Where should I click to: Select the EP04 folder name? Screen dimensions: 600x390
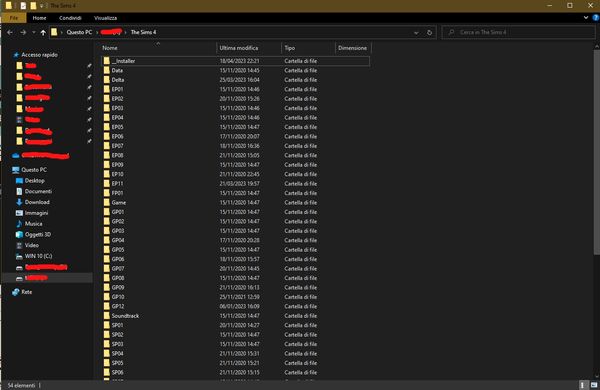point(117,117)
